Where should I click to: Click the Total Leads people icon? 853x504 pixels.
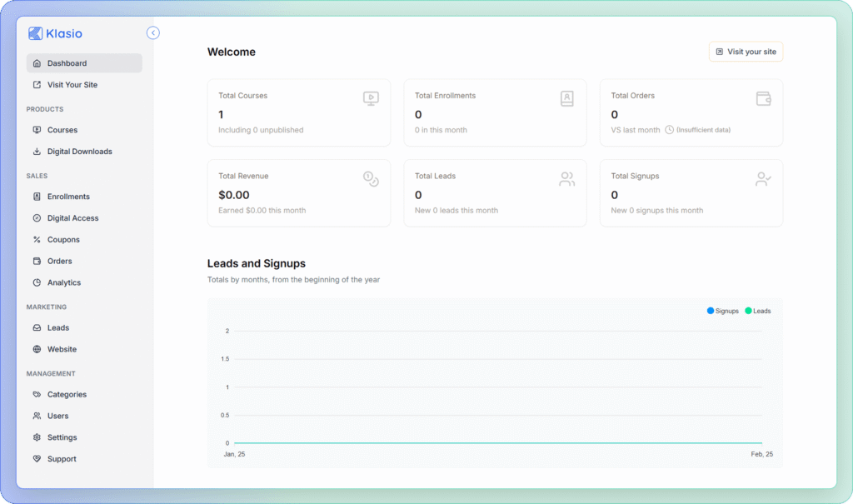pyautogui.click(x=566, y=179)
